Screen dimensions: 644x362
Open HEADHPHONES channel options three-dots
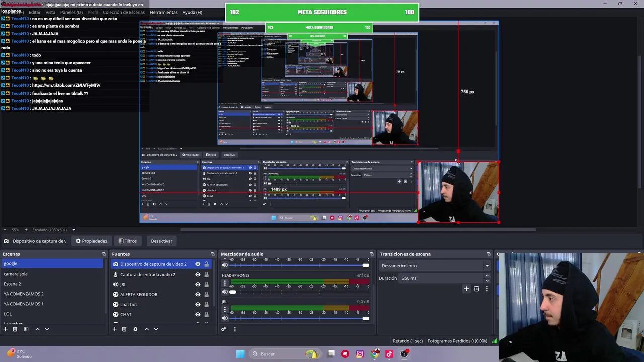pos(225,283)
